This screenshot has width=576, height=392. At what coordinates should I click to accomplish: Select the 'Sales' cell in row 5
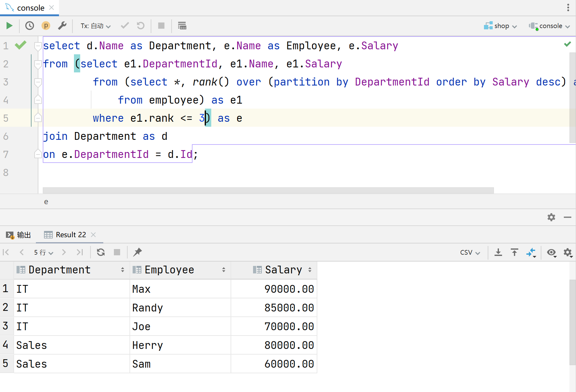pyautogui.click(x=71, y=364)
